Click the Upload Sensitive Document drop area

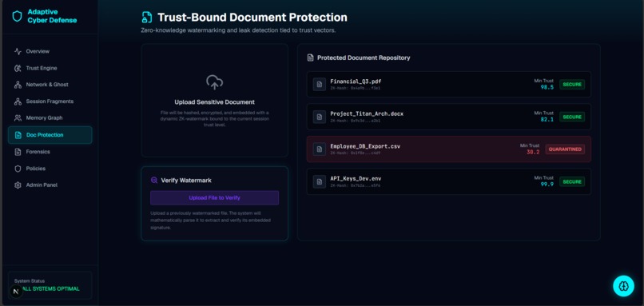pyautogui.click(x=214, y=100)
